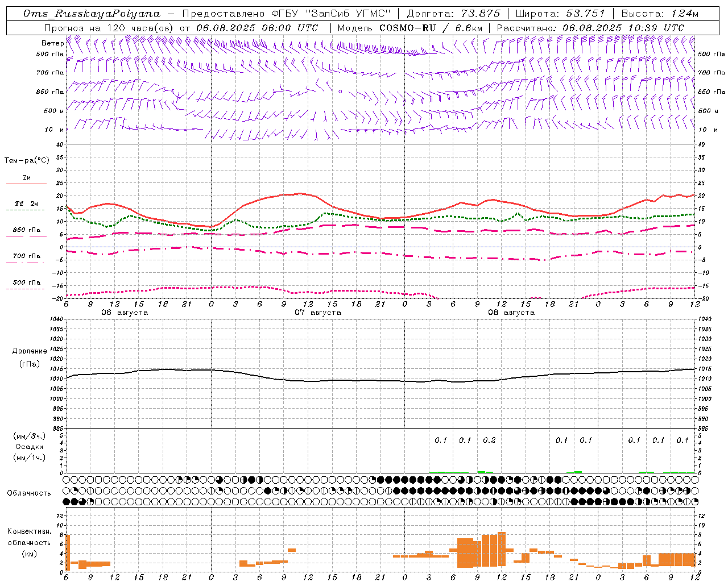Click the 07 августа date label
Viewport: 728px width, 582px height.
click(x=318, y=313)
